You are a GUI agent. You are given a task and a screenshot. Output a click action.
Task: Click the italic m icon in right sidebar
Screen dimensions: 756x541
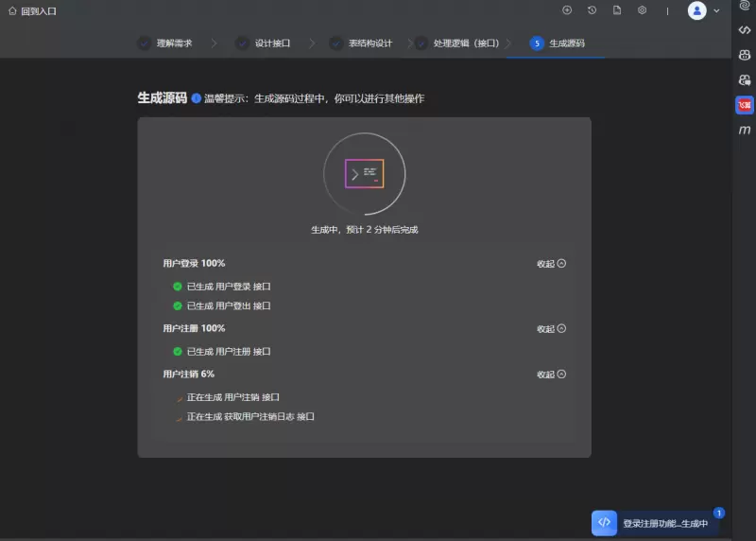(x=745, y=130)
